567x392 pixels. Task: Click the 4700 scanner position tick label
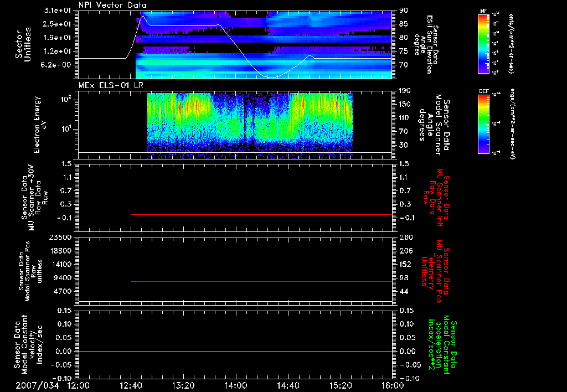63,291
